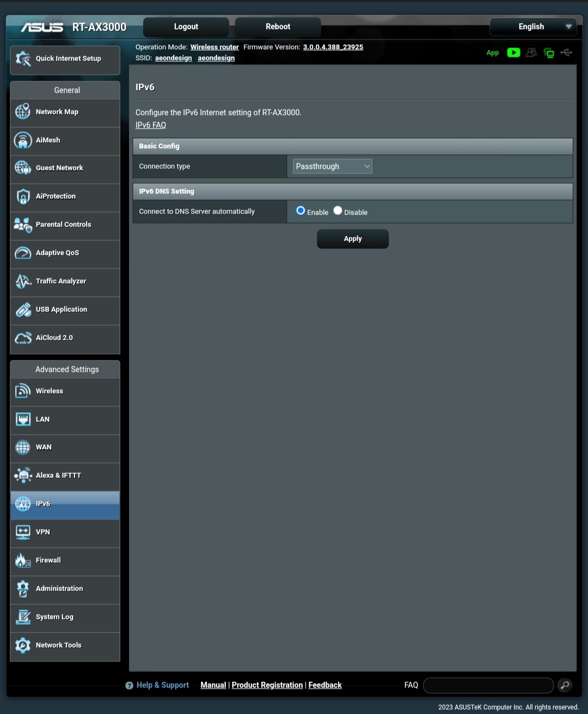This screenshot has width=588, height=714.
Task: Select Enable for automatic DNS server
Action: (301, 211)
